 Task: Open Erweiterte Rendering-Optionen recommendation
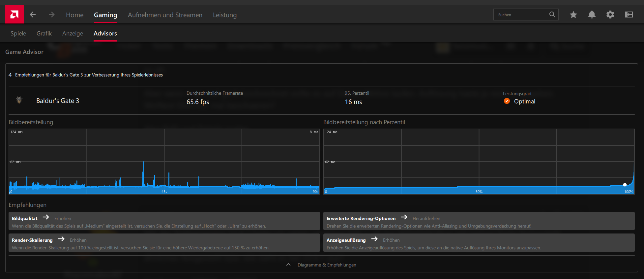[479, 221]
